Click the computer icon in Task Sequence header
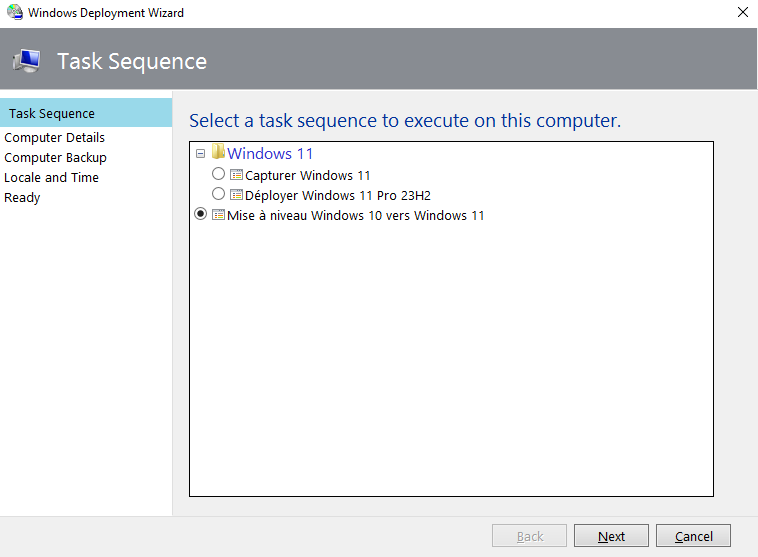Viewport: 758px width, 557px height. [27, 61]
